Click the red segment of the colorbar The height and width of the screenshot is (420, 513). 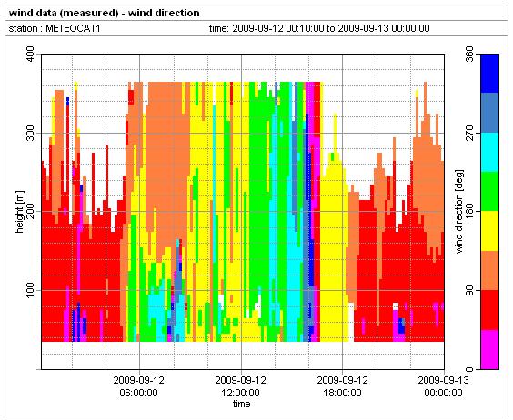coord(489,310)
